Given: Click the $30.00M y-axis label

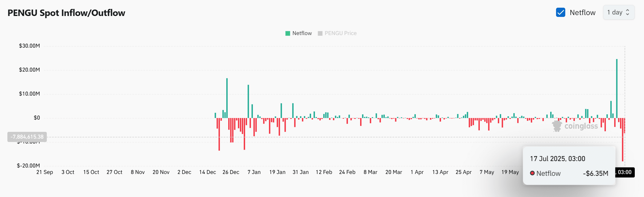Looking at the screenshot, I should pos(30,46).
